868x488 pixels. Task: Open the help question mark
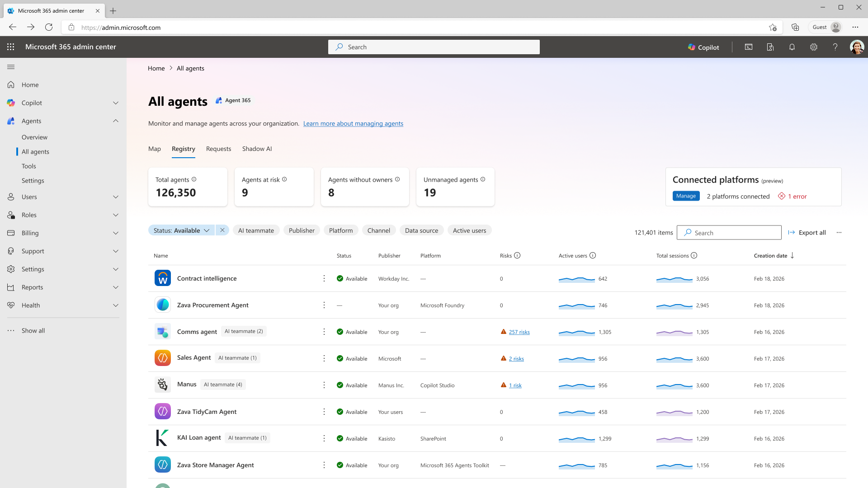pyautogui.click(x=835, y=47)
